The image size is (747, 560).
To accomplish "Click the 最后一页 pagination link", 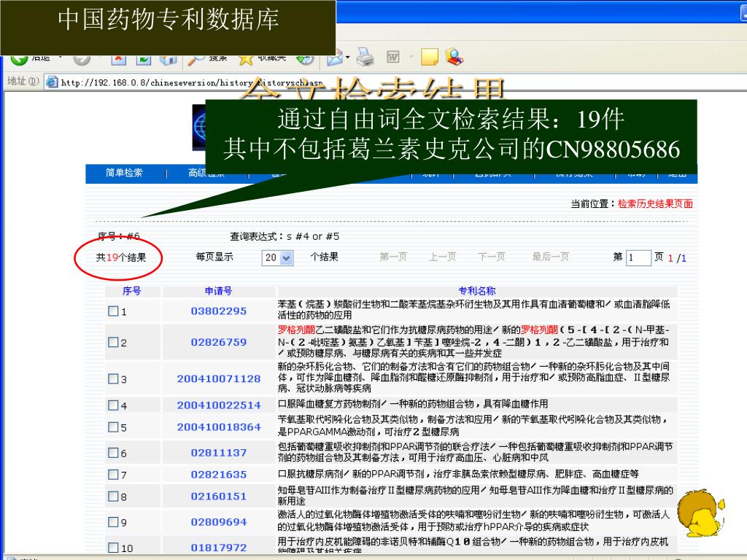I will (551, 257).
